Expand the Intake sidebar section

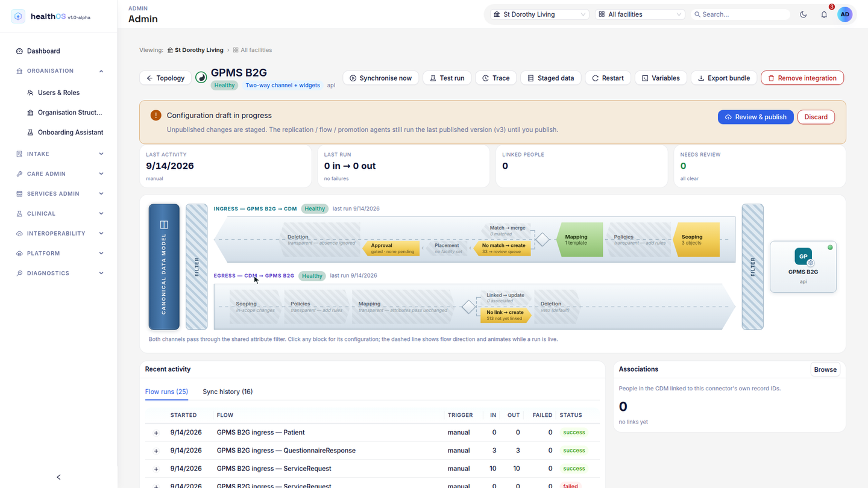[x=58, y=154]
